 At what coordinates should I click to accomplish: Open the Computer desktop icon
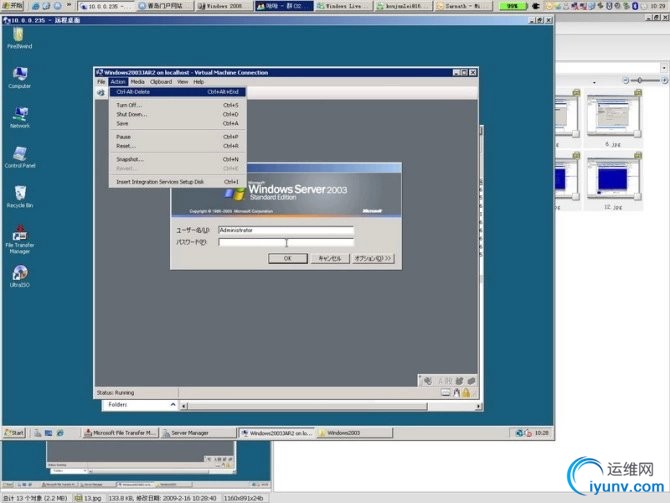click(20, 78)
